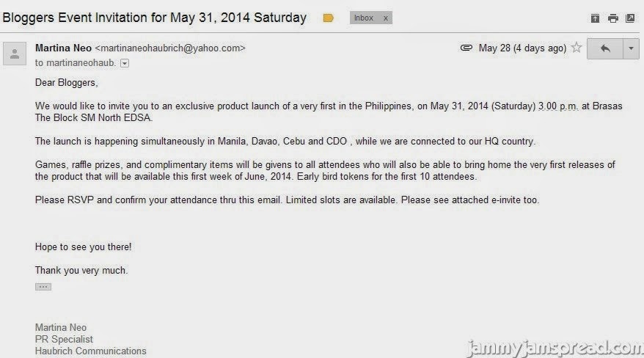The height and width of the screenshot is (358, 644).
Task: Open the email in a new window
Action: [630, 18]
